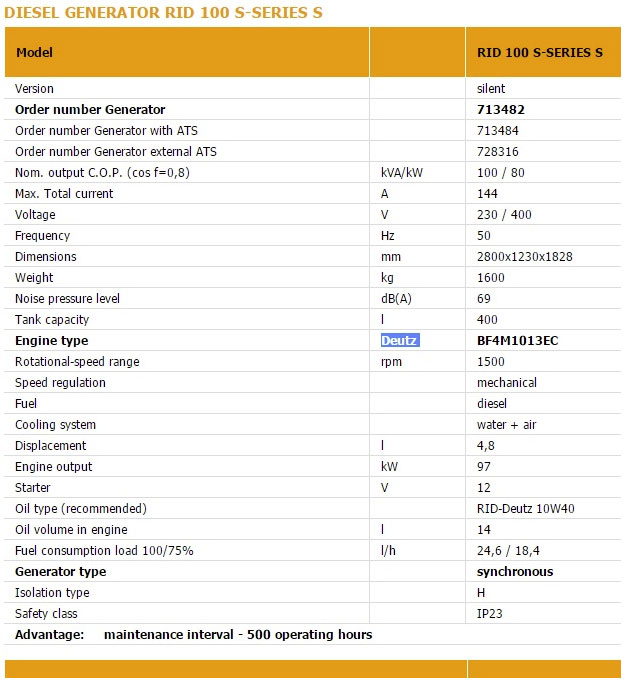The width and height of the screenshot is (628, 684).
Task: Click the 'Dimensions' row label
Action: coord(46,256)
